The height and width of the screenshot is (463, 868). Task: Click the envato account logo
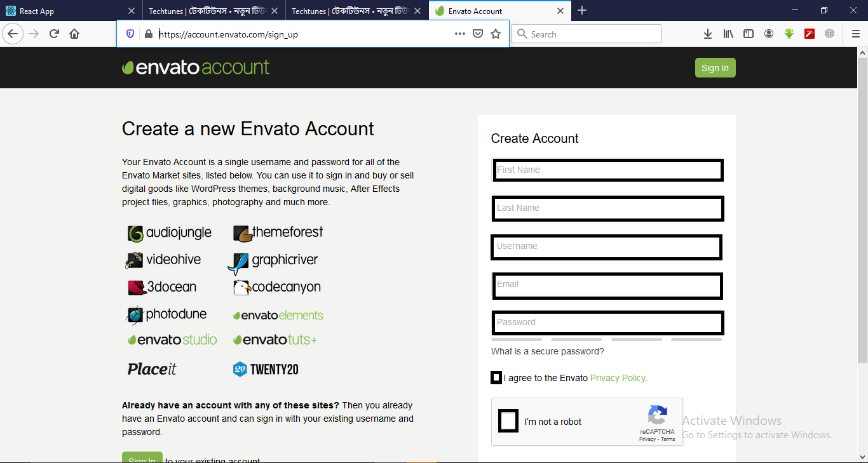click(x=196, y=67)
